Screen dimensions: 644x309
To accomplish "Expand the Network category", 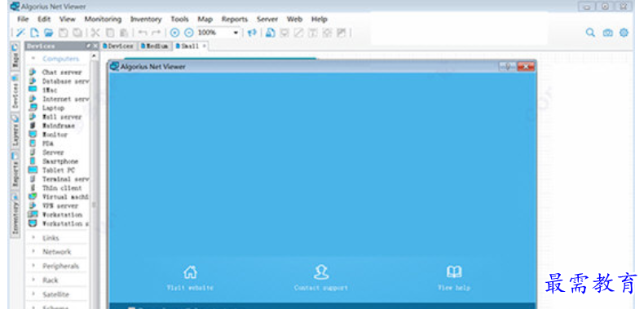I will 33,252.
